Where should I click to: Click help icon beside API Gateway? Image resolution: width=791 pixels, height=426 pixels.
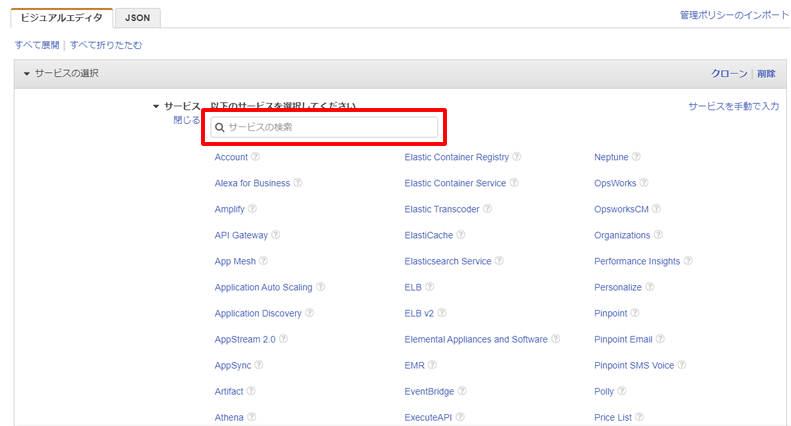pyautogui.click(x=275, y=235)
